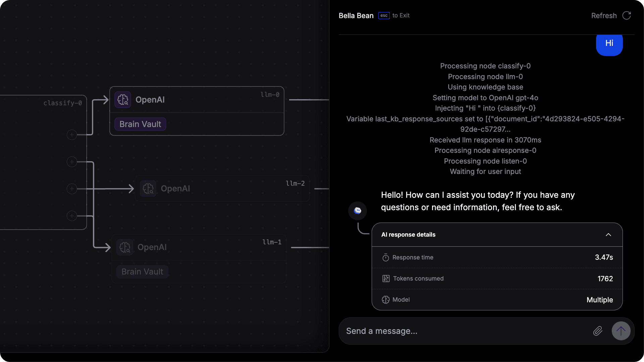Click the Response time stopwatch icon
The width and height of the screenshot is (644, 362).
[x=386, y=257]
